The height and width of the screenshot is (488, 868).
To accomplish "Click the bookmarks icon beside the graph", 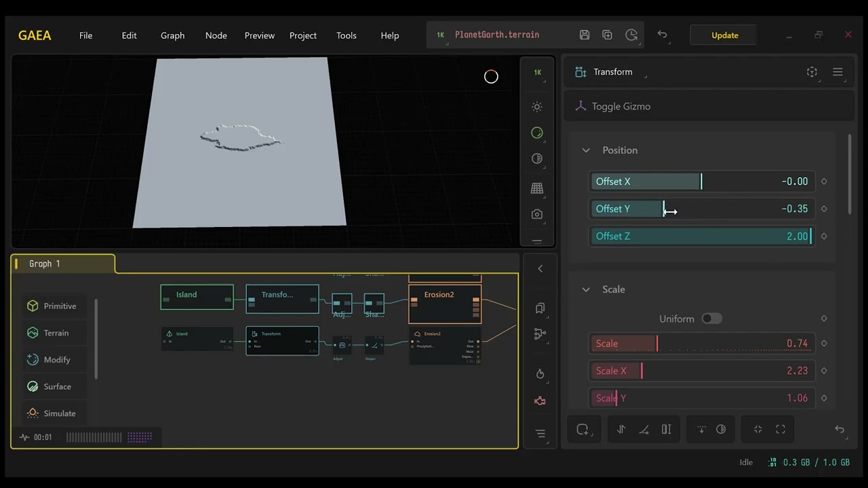I will click(540, 309).
